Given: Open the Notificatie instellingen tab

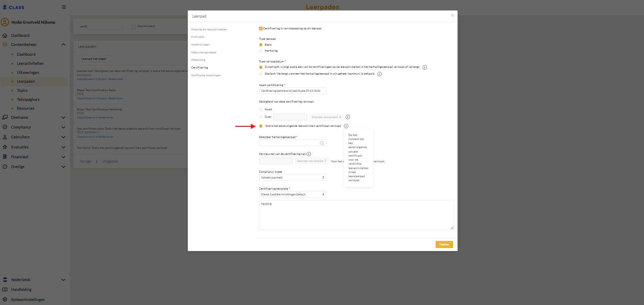Looking at the screenshot, I should 206,75.
